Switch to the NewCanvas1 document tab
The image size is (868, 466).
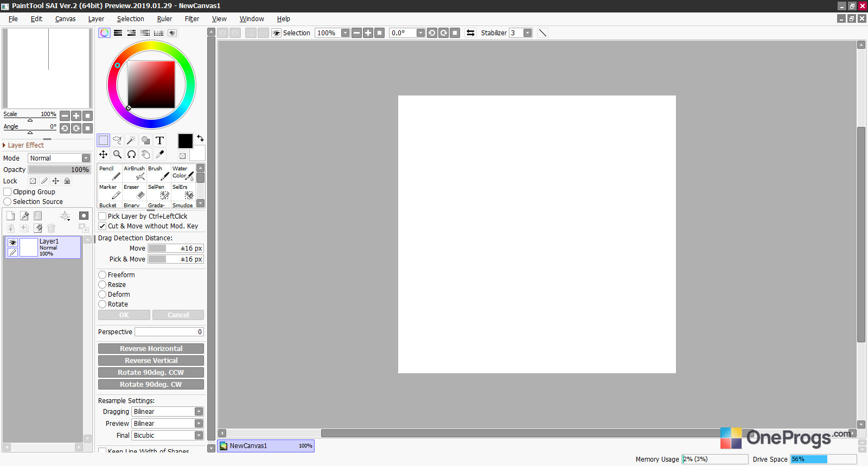coord(266,446)
